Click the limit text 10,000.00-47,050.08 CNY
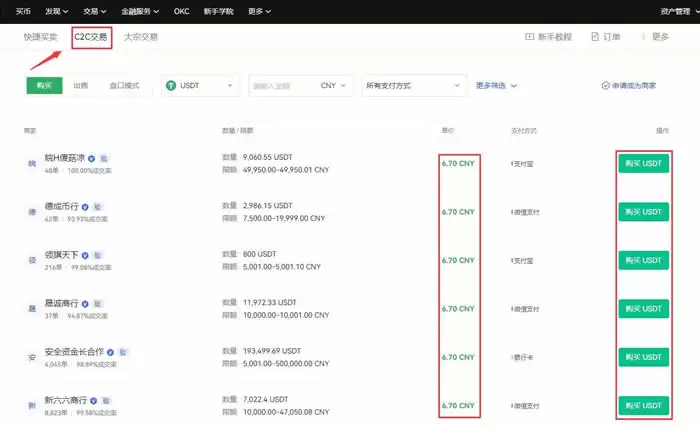This screenshot has width=700, height=428. (x=286, y=412)
